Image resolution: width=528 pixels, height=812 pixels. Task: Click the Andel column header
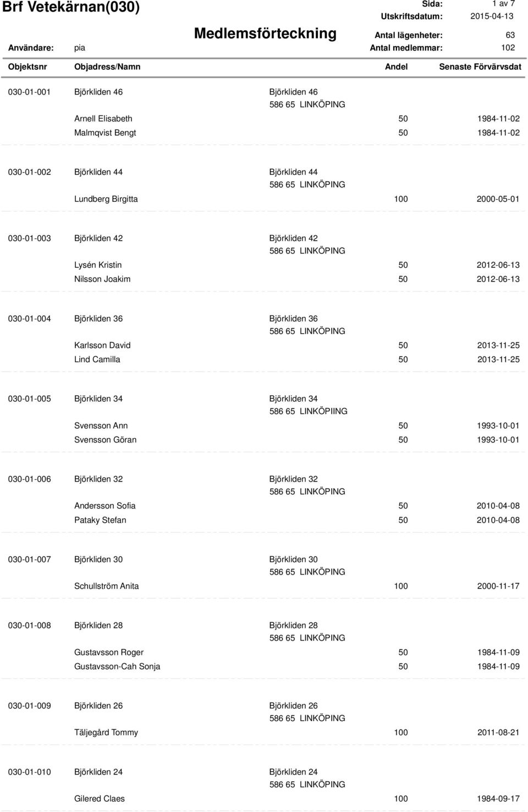click(x=396, y=67)
